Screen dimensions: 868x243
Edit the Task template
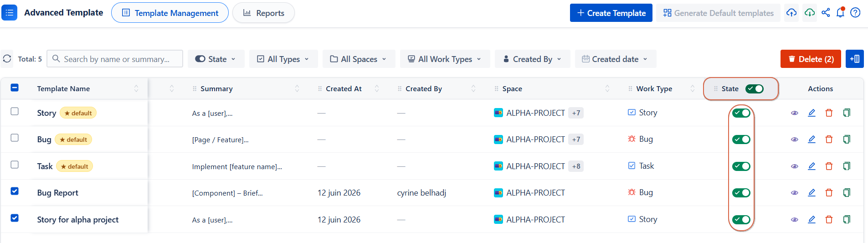pos(812,166)
